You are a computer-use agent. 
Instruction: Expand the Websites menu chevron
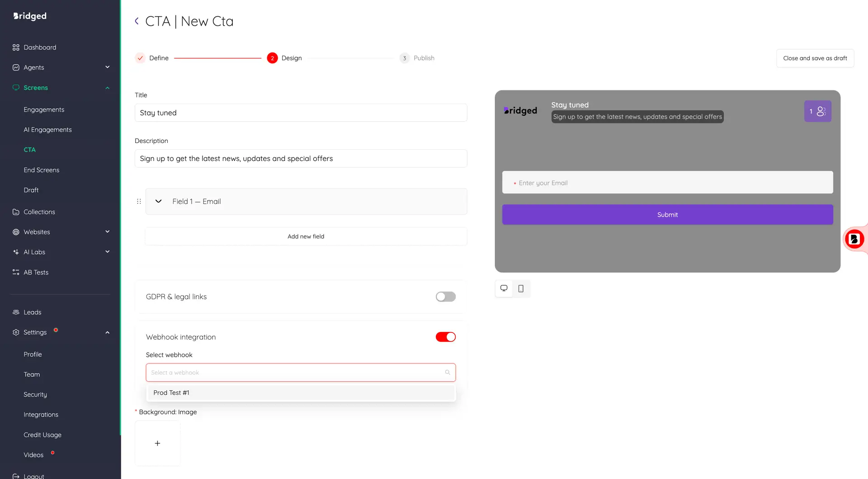(x=108, y=232)
